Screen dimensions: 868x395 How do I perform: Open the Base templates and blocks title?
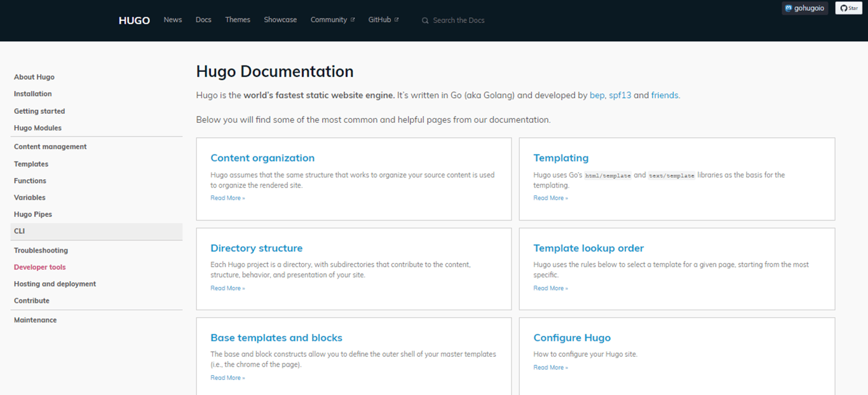276,338
